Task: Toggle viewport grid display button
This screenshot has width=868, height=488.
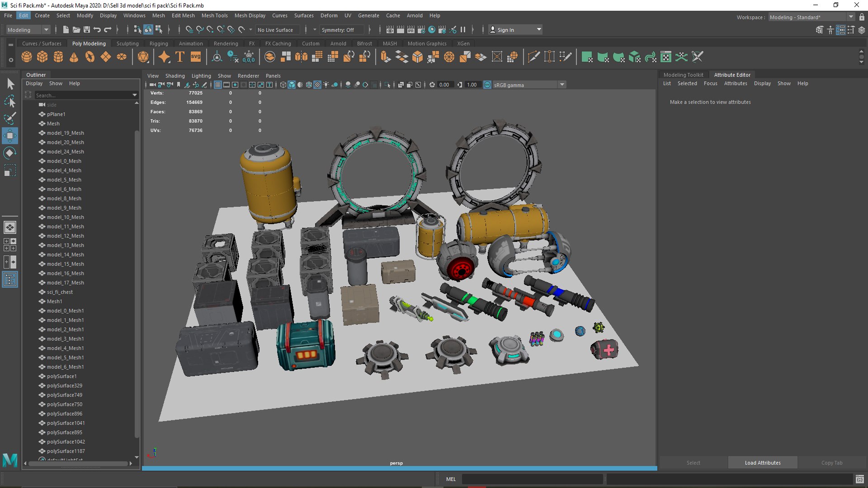Action: [x=218, y=85]
